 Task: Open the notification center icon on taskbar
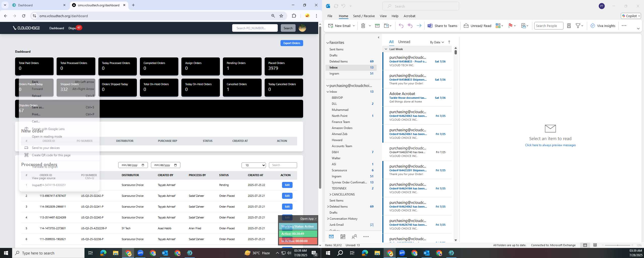(314, 253)
